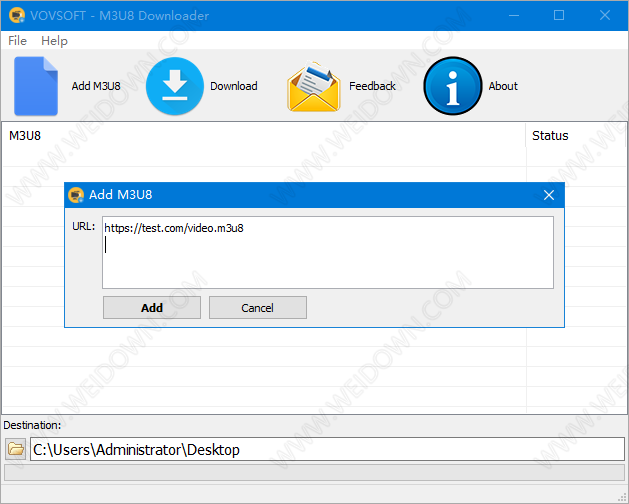Image resolution: width=629 pixels, height=504 pixels.
Task: Click the Add M3U8 blue file icon
Action: [x=36, y=86]
